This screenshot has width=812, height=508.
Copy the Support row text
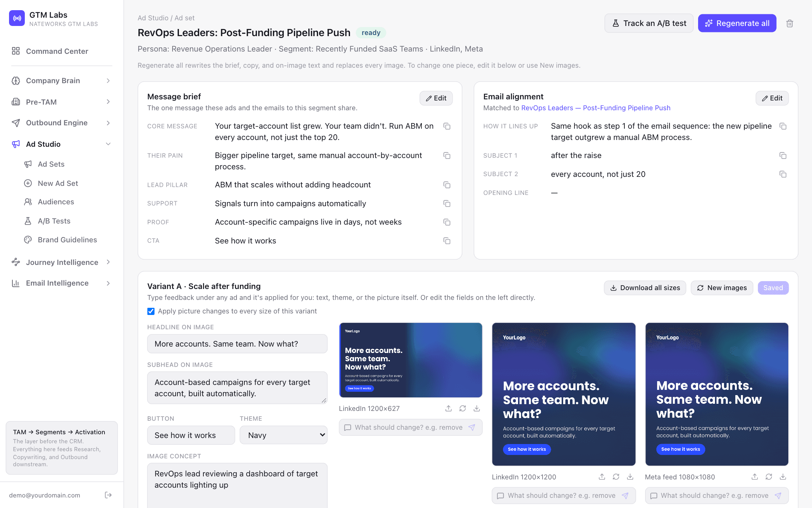pos(447,204)
